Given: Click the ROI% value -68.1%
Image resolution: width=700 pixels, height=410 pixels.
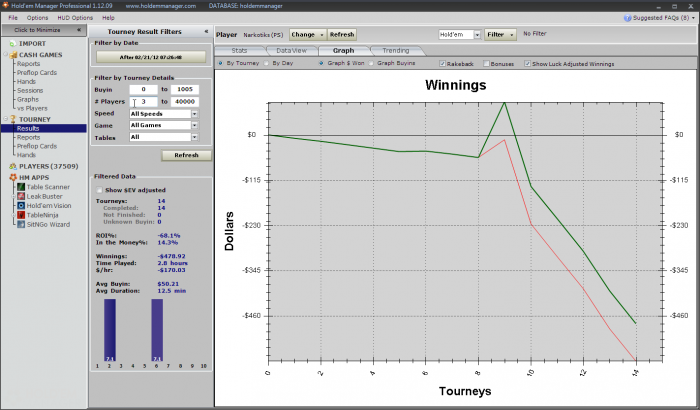Looking at the screenshot, I should [169, 235].
